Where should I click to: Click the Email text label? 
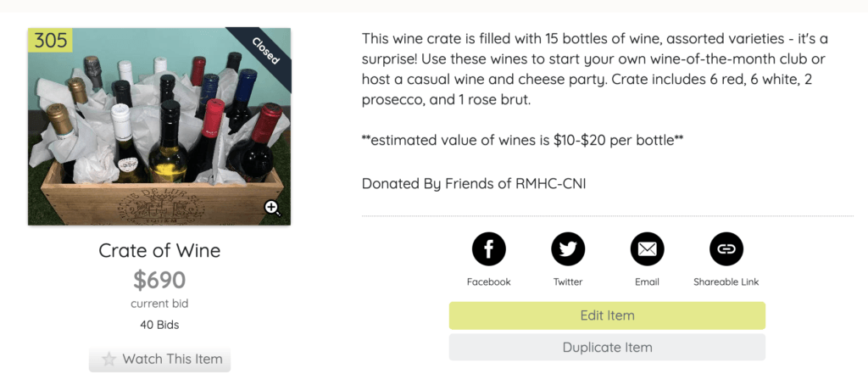pyautogui.click(x=647, y=282)
